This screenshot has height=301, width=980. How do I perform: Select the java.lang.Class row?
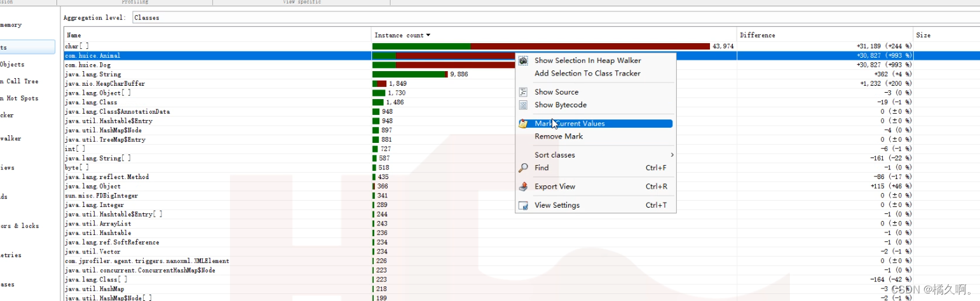pyautogui.click(x=522, y=102)
